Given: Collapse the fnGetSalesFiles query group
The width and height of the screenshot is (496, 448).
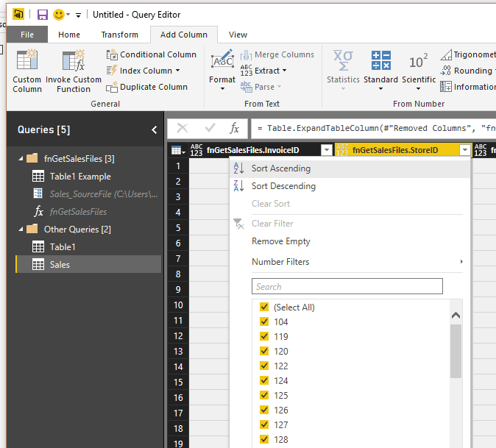Looking at the screenshot, I should pyautogui.click(x=20, y=158).
